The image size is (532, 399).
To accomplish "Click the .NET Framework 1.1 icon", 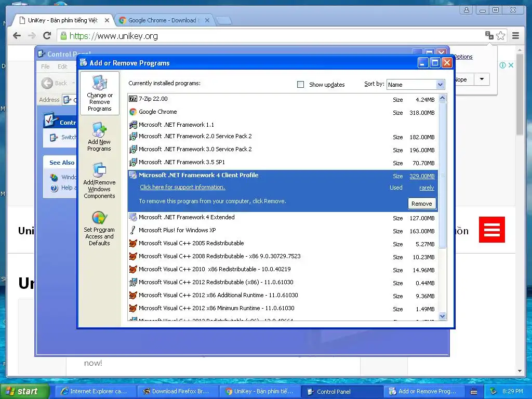I will click(x=133, y=125).
